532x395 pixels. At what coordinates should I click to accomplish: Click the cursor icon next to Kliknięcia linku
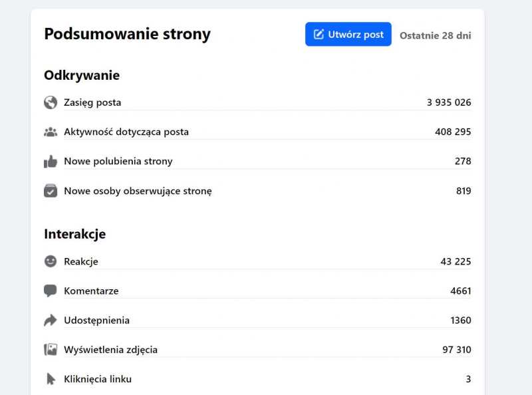[51, 379]
